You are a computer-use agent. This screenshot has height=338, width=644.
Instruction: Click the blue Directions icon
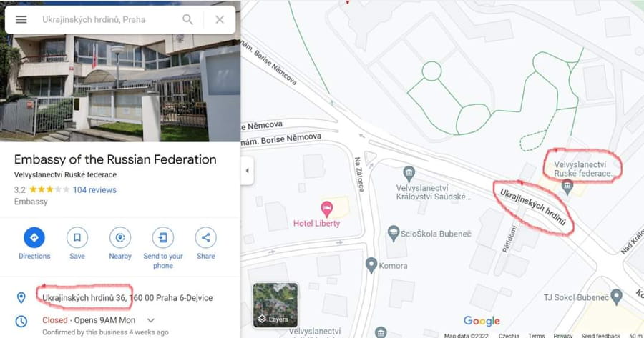(34, 237)
